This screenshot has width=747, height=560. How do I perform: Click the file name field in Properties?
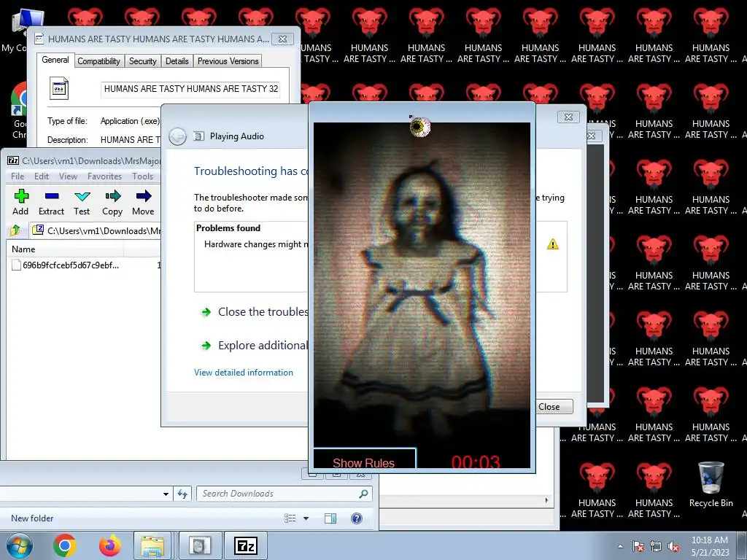[x=190, y=89]
